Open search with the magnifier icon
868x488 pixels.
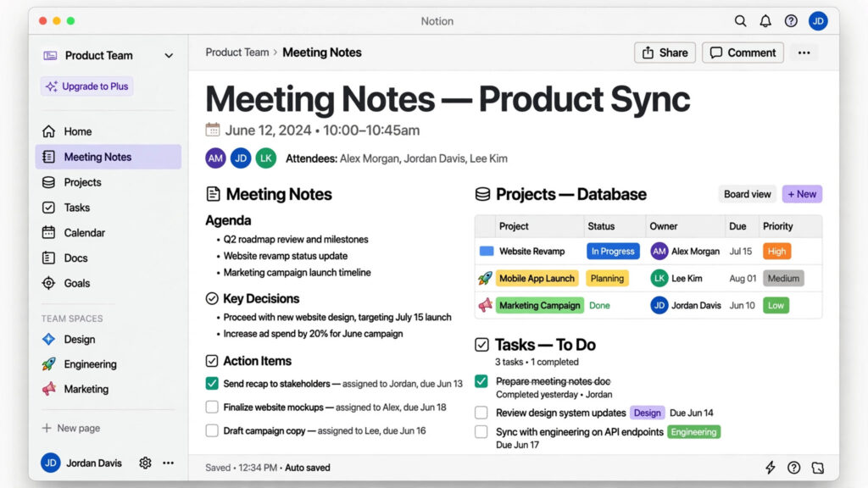pos(740,21)
